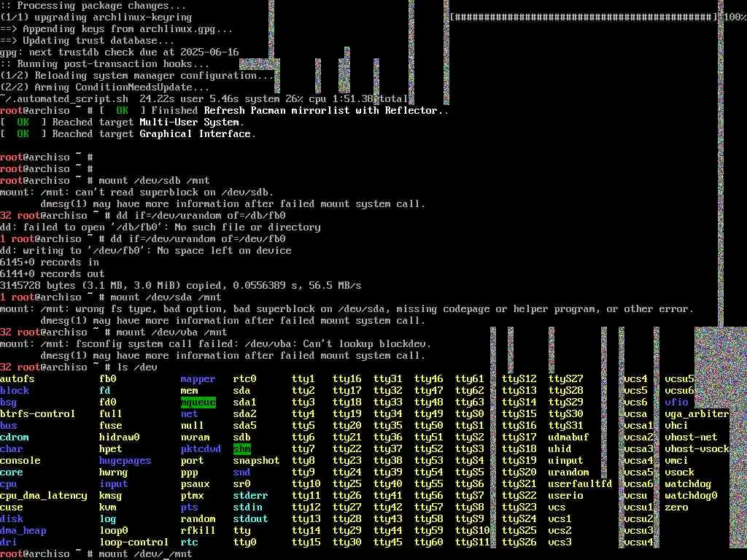Select the 'dma_heap' directory entry
The width and height of the screenshot is (747, 560).
[x=23, y=531]
